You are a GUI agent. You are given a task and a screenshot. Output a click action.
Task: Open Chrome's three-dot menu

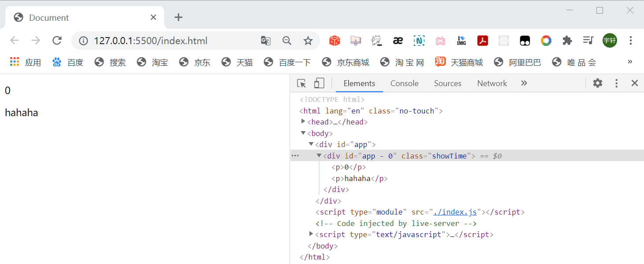(x=631, y=41)
